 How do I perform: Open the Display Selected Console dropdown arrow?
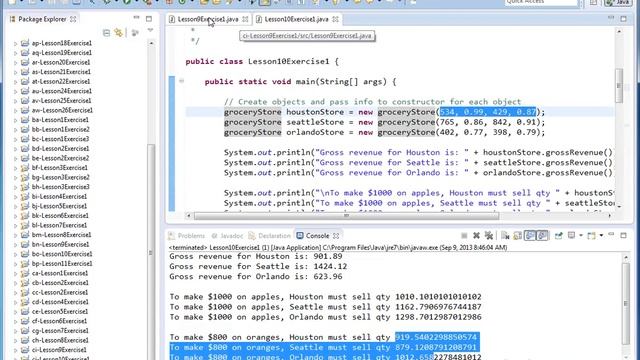pyautogui.click(x=580, y=236)
